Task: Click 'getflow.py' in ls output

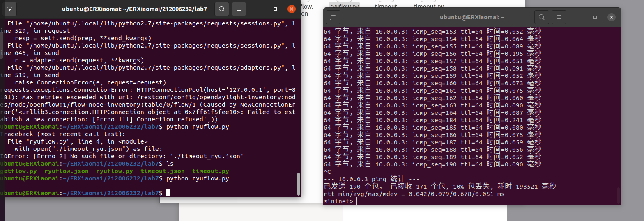Action: pyautogui.click(x=19, y=171)
